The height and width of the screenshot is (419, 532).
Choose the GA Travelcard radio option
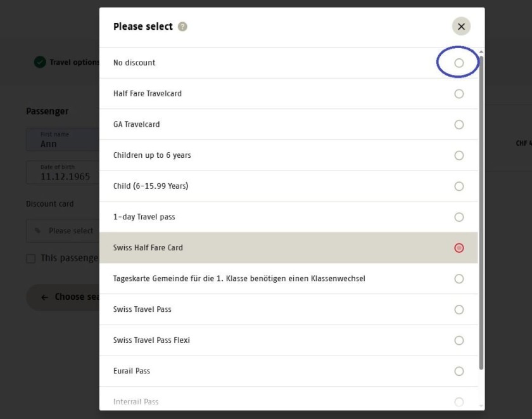[x=459, y=125]
